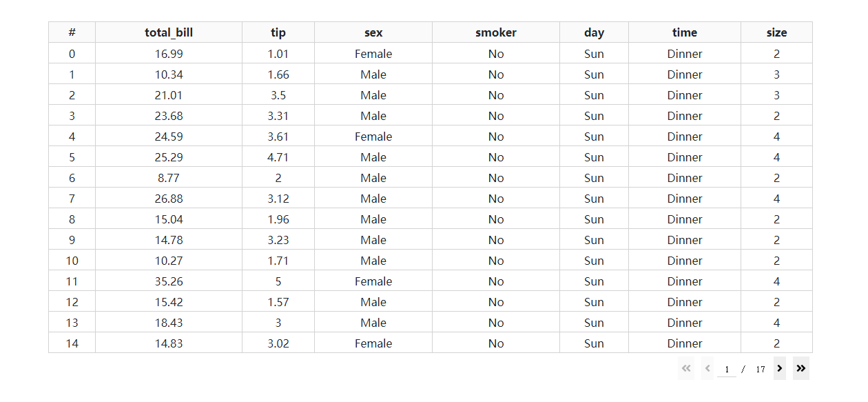This screenshot has height=402, width=868.
Task: Select the total_bill column header
Action: coord(169,32)
